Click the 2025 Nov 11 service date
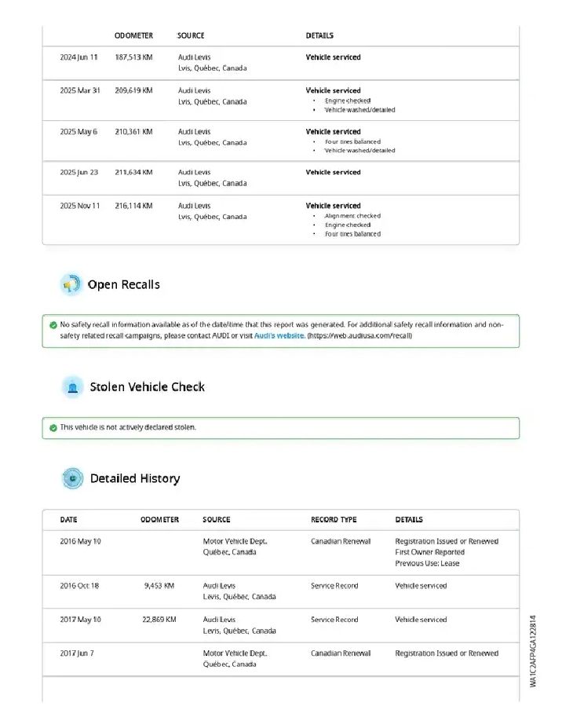 (80, 206)
